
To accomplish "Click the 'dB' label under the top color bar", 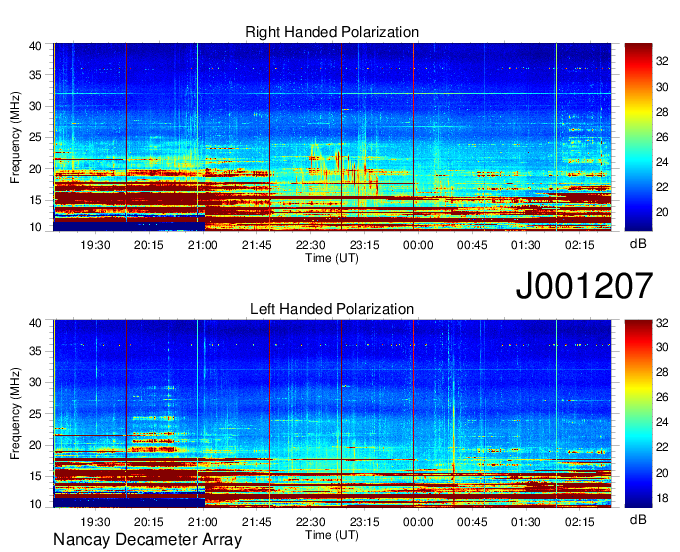I will 638,244.
